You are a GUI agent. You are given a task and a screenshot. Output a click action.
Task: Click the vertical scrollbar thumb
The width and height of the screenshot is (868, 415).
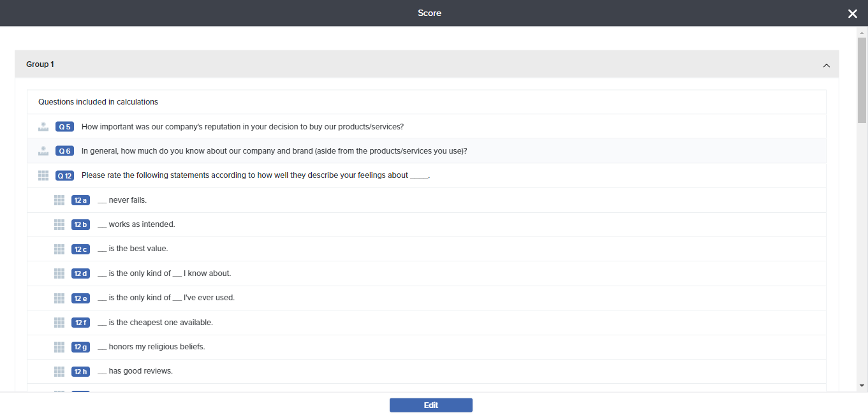pyautogui.click(x=862, y=80)
